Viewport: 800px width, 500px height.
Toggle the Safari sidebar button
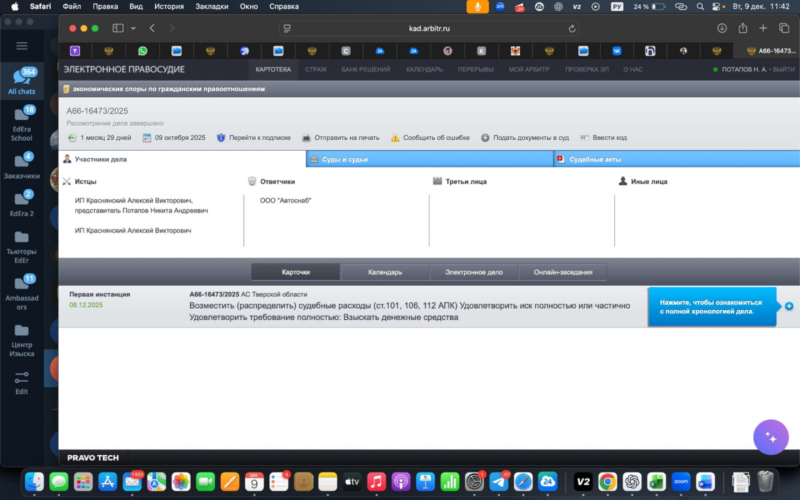(117, 28)
